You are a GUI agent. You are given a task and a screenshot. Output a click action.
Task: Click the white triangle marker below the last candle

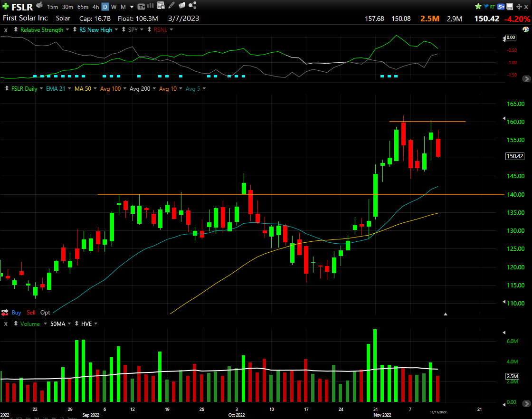click(446, 314)
